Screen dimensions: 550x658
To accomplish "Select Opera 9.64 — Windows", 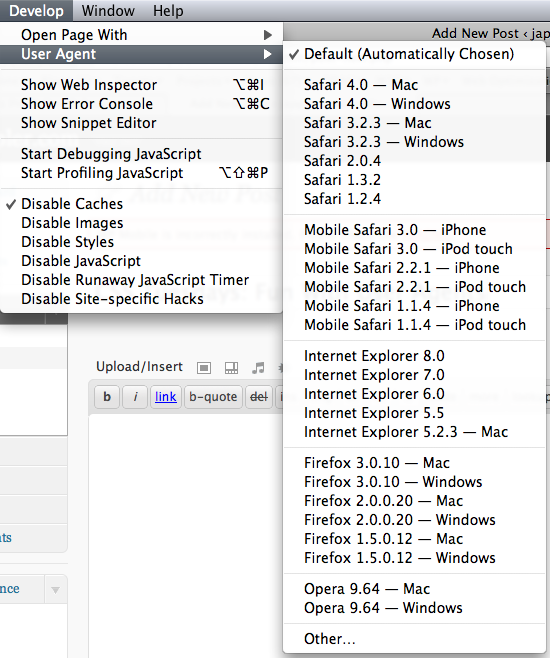I will click(414, 608).
